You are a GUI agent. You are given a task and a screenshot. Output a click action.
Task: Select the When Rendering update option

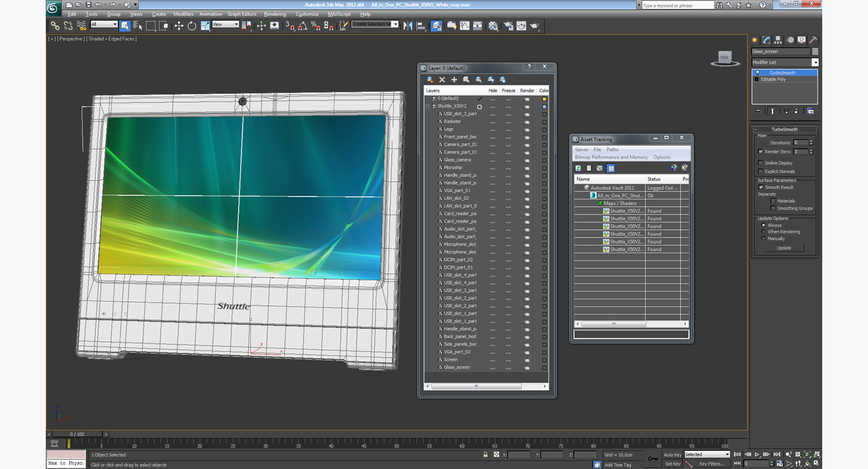point(763,232)
